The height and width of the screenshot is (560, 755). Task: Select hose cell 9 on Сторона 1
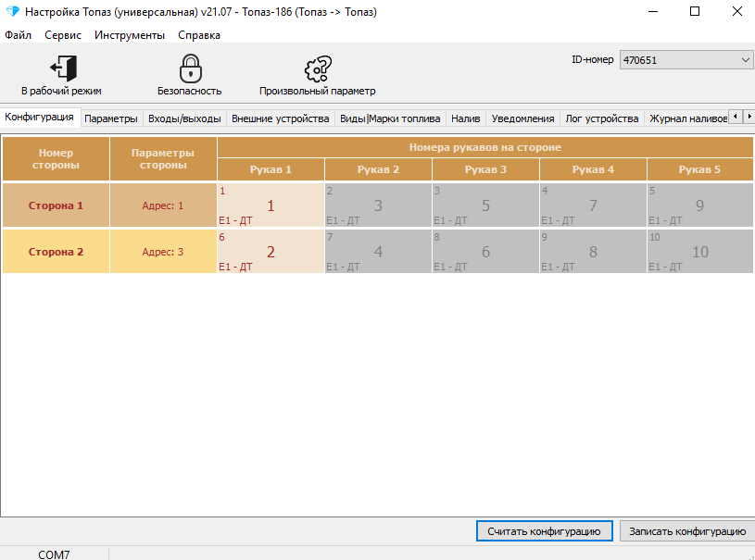(700, 205)
